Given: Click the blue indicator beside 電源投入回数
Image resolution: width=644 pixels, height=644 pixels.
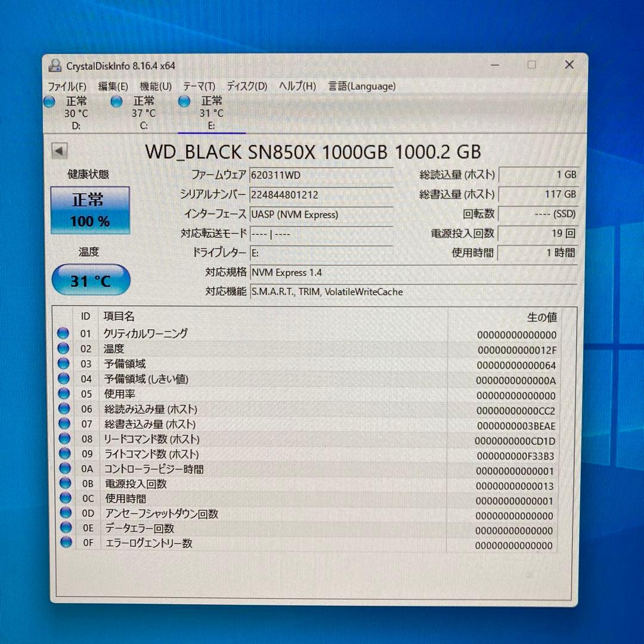Looking at the screenshot, I should pyautogui.click(x=63, y=484).
